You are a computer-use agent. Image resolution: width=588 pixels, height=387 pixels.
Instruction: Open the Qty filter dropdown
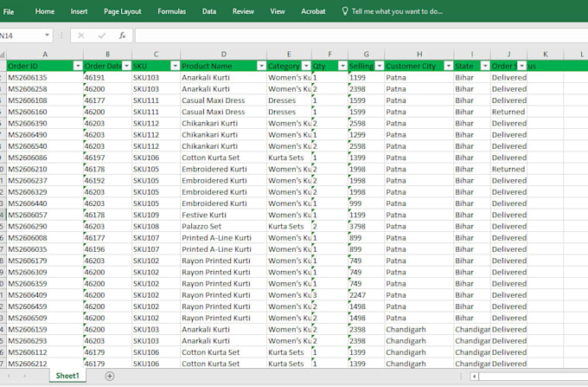[342, 66]
